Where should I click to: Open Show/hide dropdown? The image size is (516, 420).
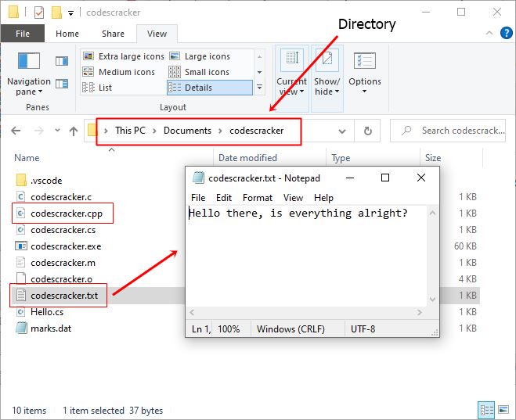(327, 78)
